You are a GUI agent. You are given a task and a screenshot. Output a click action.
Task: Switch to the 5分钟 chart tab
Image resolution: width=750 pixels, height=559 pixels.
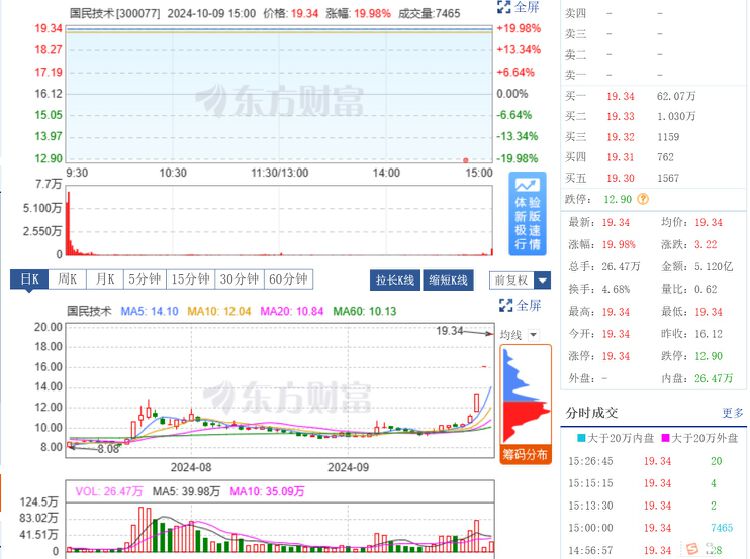(x=144, y=279)
